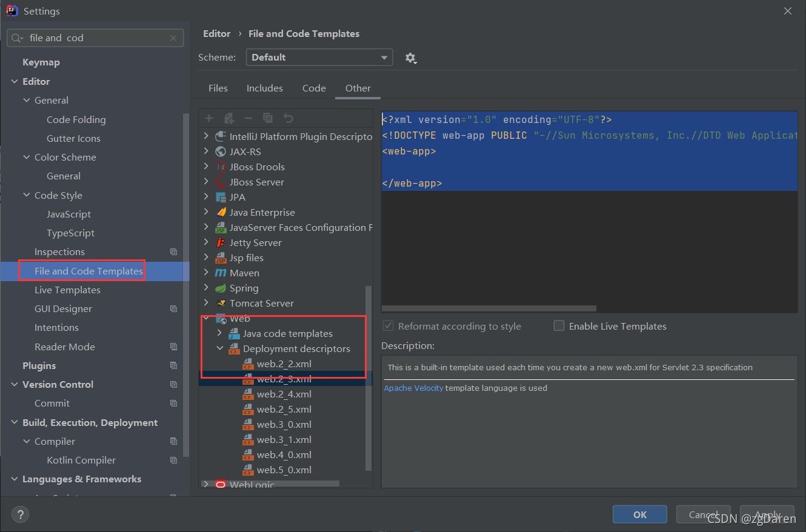Click the Deployment descriptors folder icon
Image resolution: width=806 pixels, height=532 pixels.
pyautogui.click(x=234, y=349)
